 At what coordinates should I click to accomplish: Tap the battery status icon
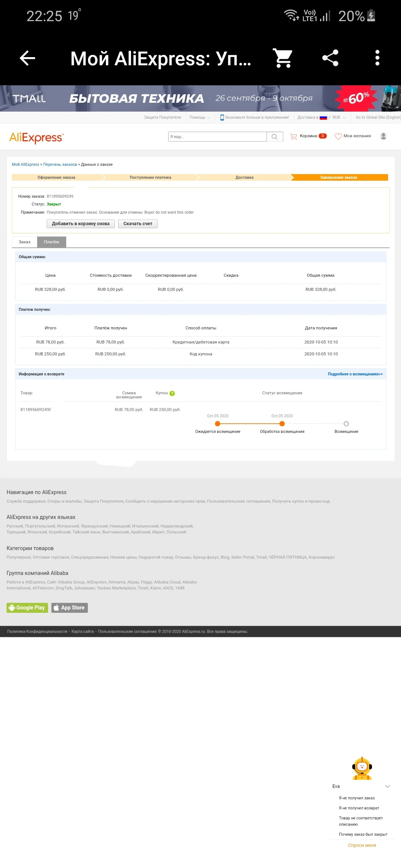371,16
